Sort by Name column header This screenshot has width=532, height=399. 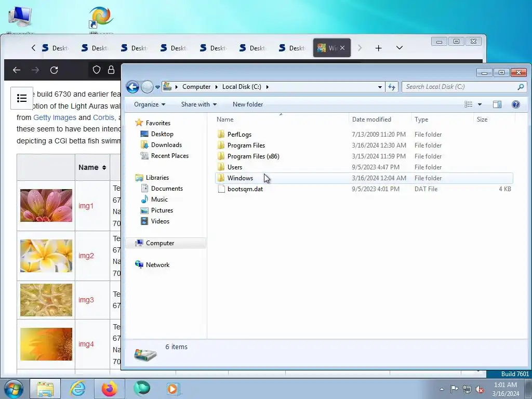click(x=282, y=119)
